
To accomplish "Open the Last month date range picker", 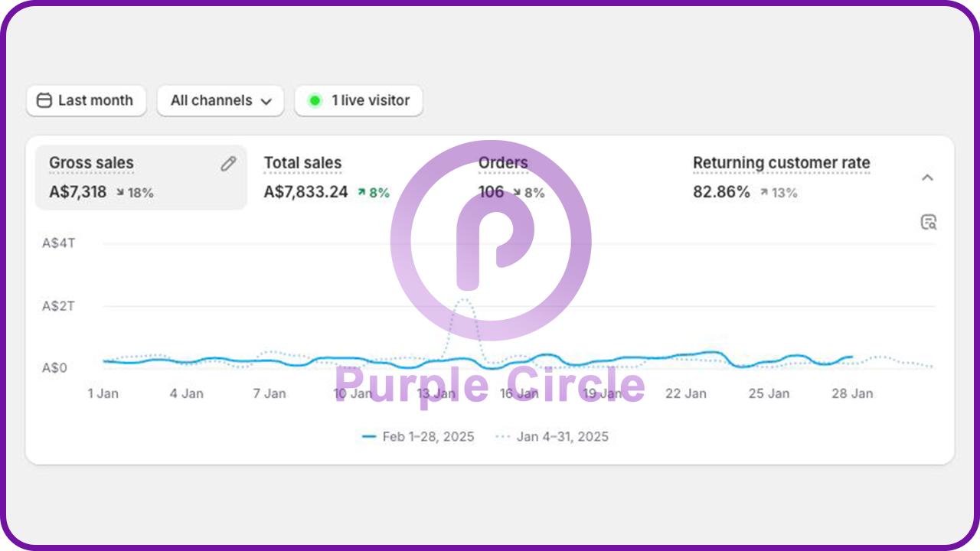I will click(86, 100).
